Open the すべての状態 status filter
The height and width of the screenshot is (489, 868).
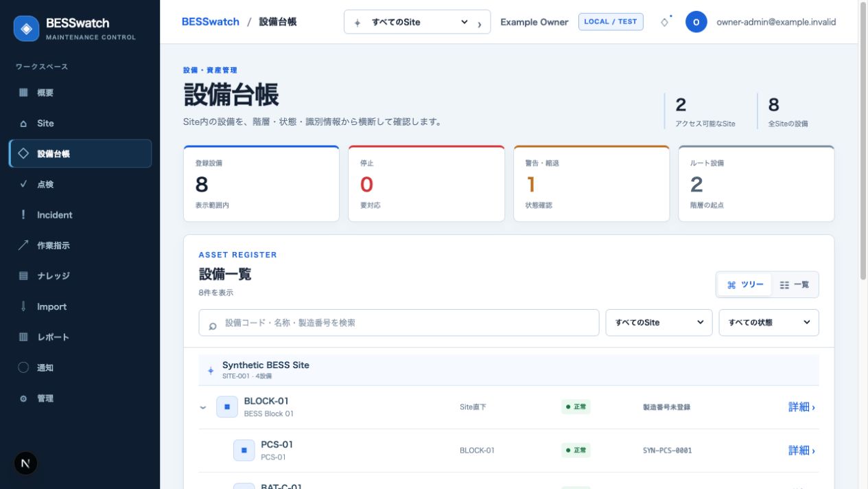click(x=769, y=322)
